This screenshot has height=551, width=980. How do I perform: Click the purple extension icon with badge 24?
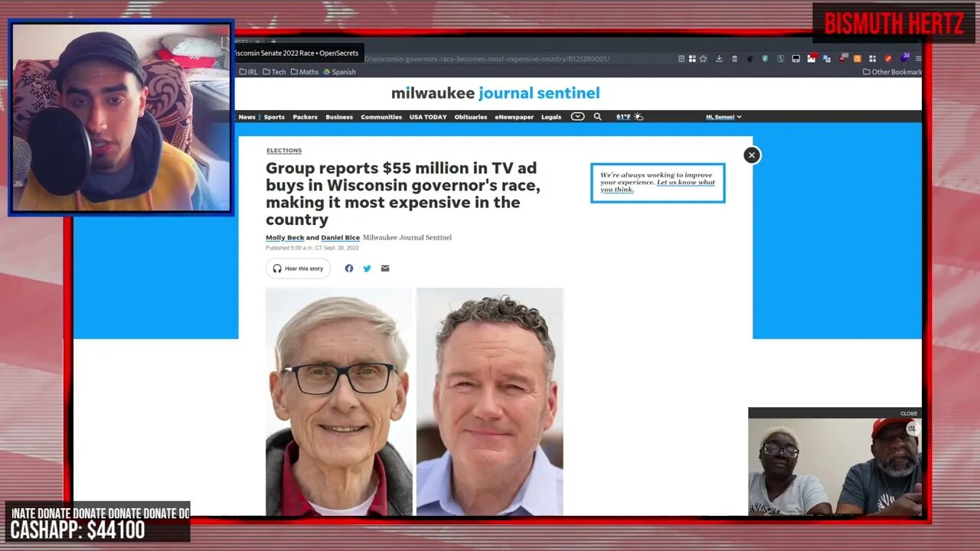[904, 58]
